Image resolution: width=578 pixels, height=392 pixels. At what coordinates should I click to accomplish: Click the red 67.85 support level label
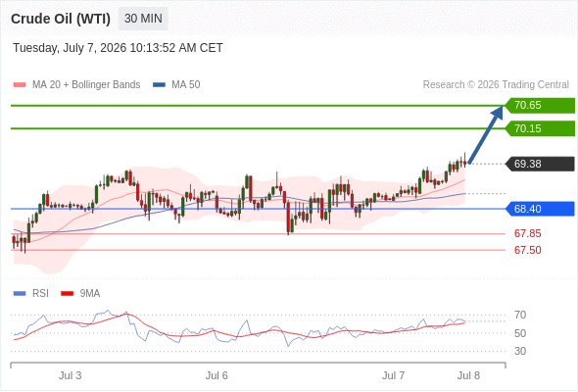pos(527,233)
